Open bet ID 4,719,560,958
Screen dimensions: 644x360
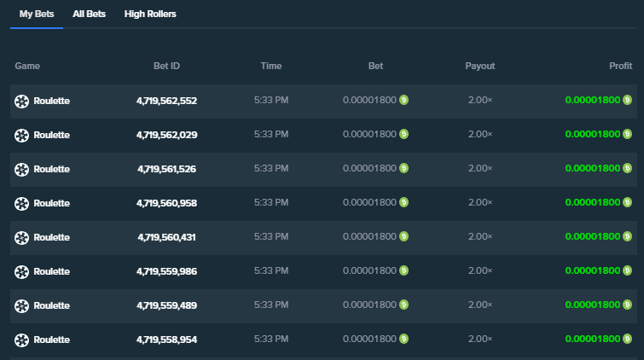click(166, 203)
